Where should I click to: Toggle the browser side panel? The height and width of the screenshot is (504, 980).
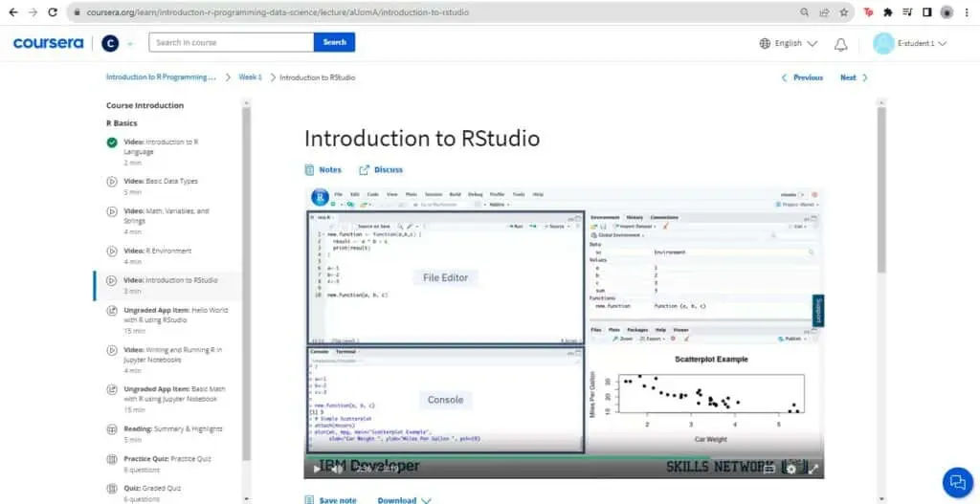pos(926,11)
